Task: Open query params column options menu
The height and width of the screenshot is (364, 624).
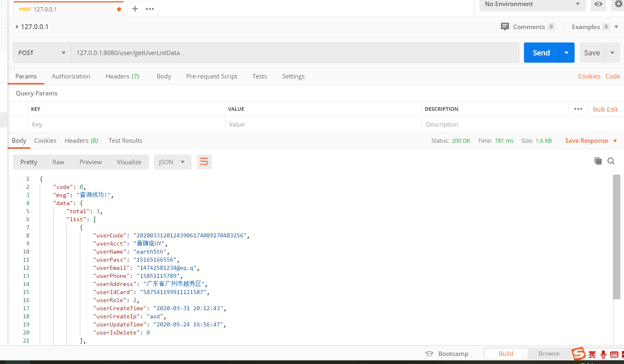Action: pyautogui.click(x=578, y=109)
